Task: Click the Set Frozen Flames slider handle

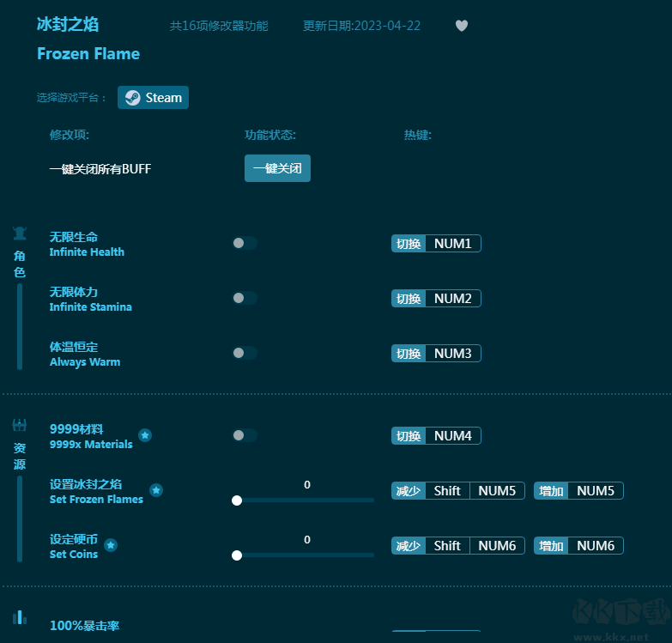Action: coord(237,500)
